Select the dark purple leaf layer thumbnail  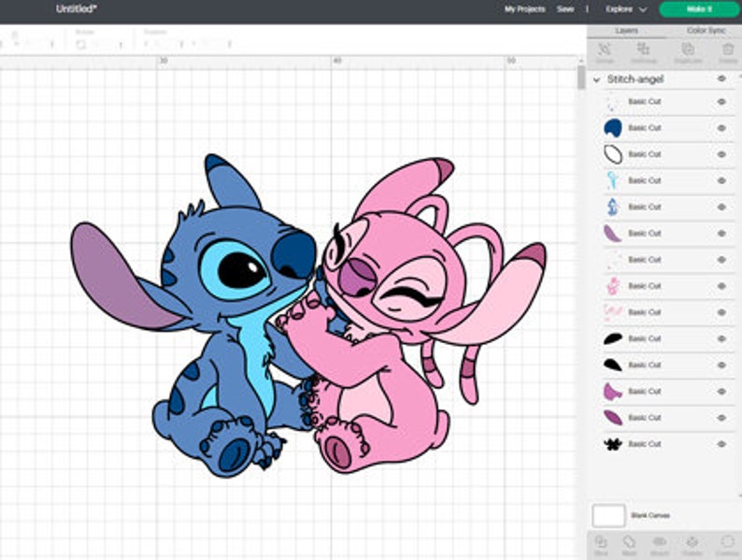(613, 418)
